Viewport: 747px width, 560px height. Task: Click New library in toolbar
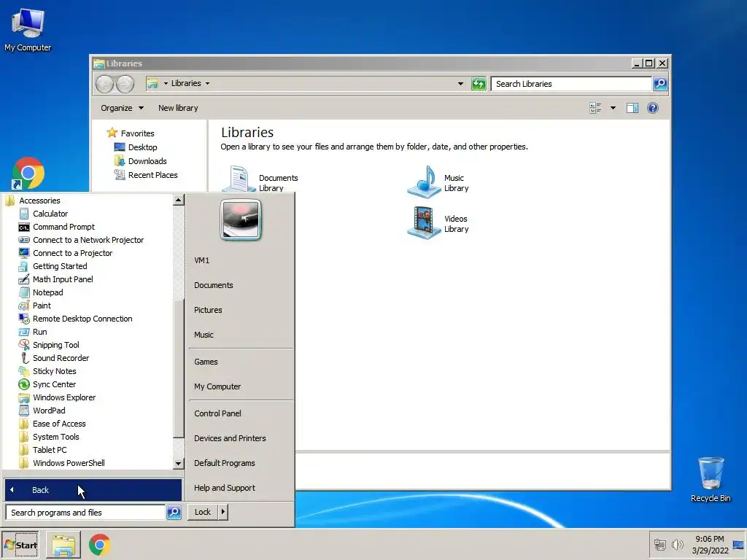pyautogui.click(x=178, y=108)
